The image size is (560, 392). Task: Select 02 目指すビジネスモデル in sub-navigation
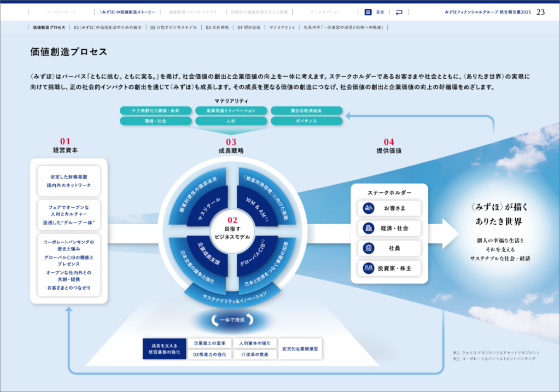[x=173, y=27]
